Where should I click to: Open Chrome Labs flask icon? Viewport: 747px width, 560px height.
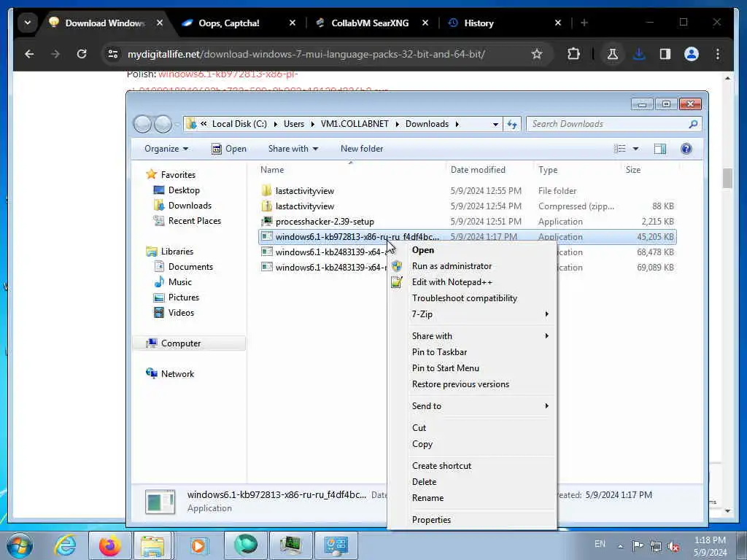[x=613, y=54]
